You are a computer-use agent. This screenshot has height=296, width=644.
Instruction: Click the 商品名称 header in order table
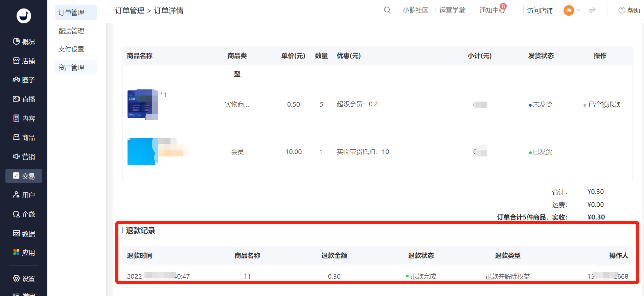tap(140, 56)
